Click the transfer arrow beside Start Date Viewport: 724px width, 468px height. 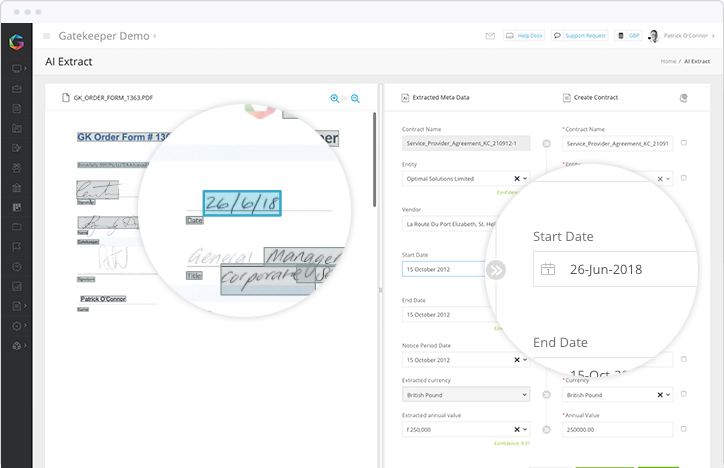[x=496, y=270]
